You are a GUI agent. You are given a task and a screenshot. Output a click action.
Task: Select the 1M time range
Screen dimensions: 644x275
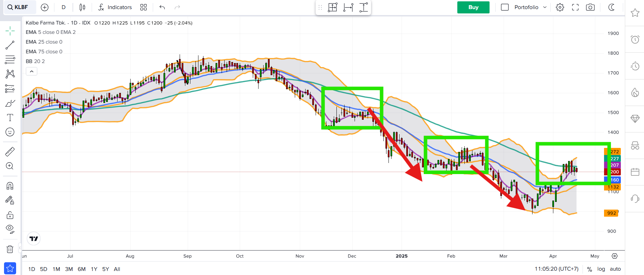click(56, 269)
